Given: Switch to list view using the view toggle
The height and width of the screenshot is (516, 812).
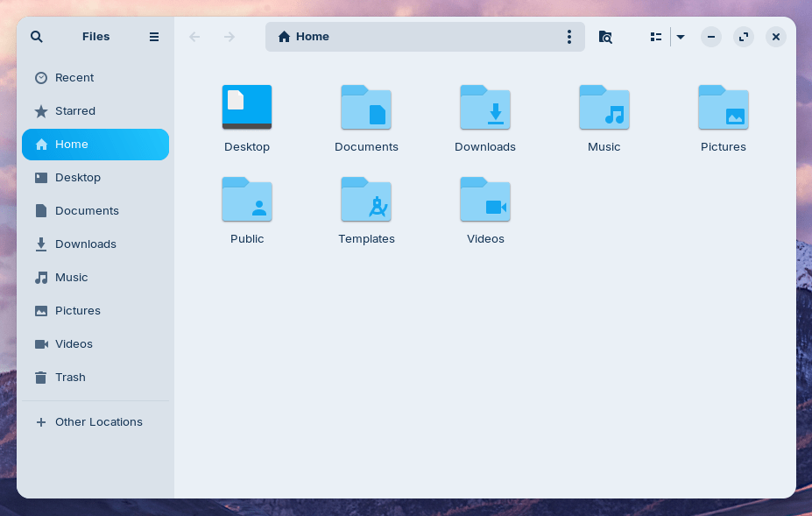Looking at the screenshot, I should click(x=656, y=37).
